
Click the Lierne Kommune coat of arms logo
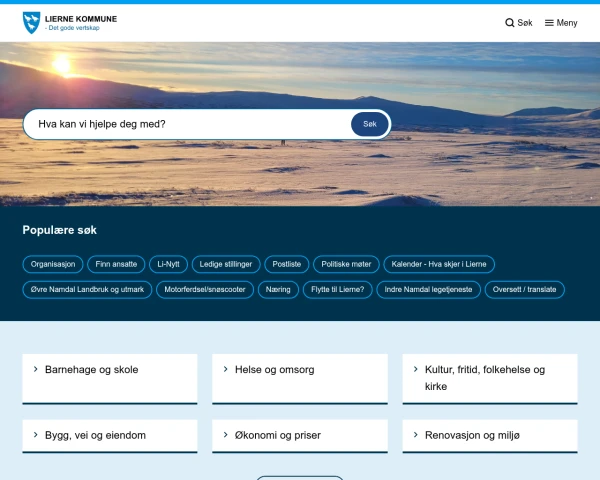tap(32, 21)
